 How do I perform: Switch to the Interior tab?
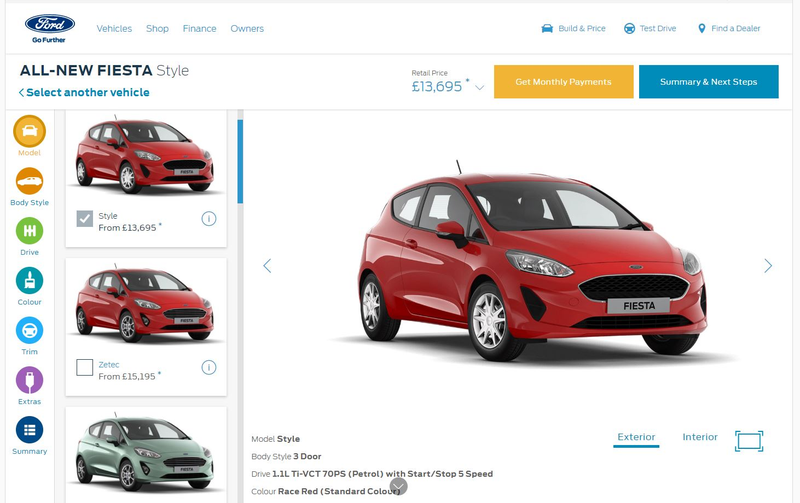tap(700, 437)
